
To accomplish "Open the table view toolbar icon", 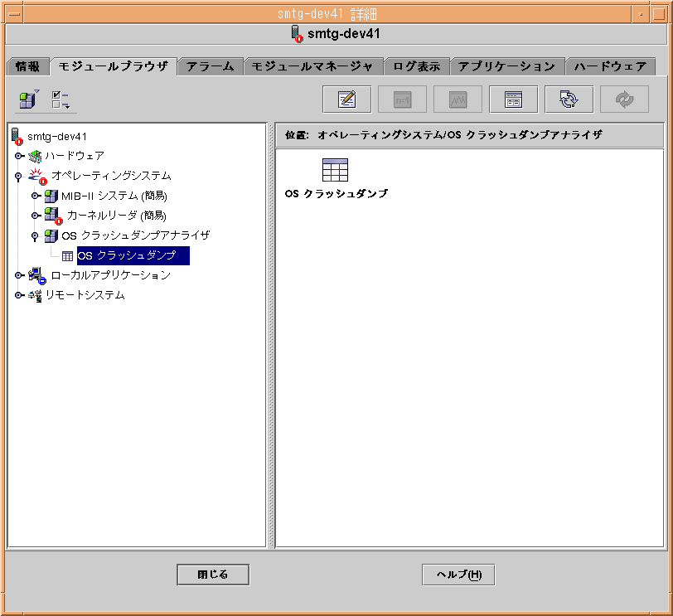I will tap(512, 99).
